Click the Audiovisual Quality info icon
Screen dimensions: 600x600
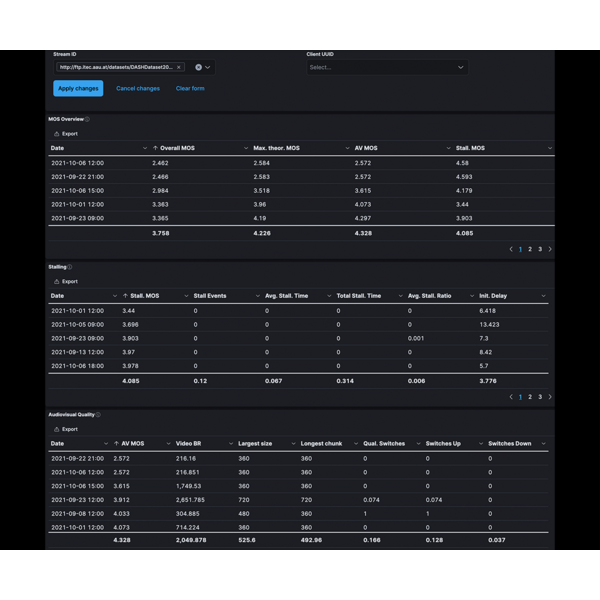coord(98,414)
